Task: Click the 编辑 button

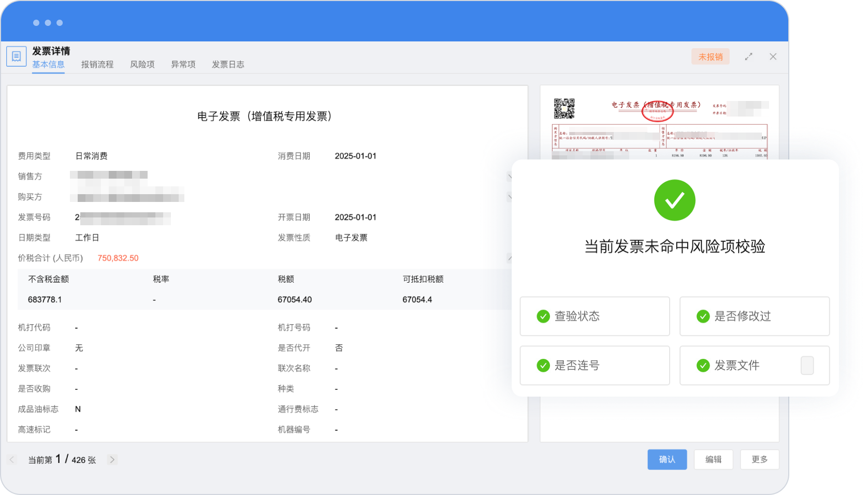Action: point(713,460)
